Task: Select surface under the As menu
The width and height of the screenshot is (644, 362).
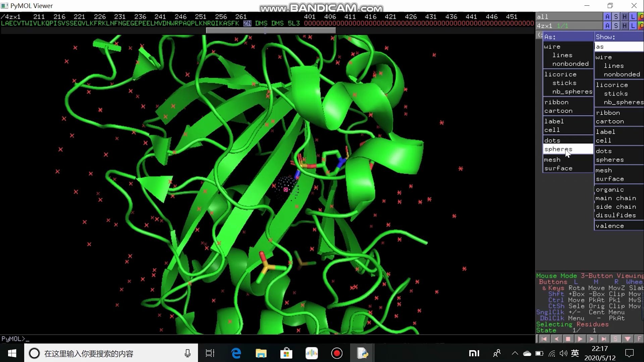Action: tap(558, 168)
